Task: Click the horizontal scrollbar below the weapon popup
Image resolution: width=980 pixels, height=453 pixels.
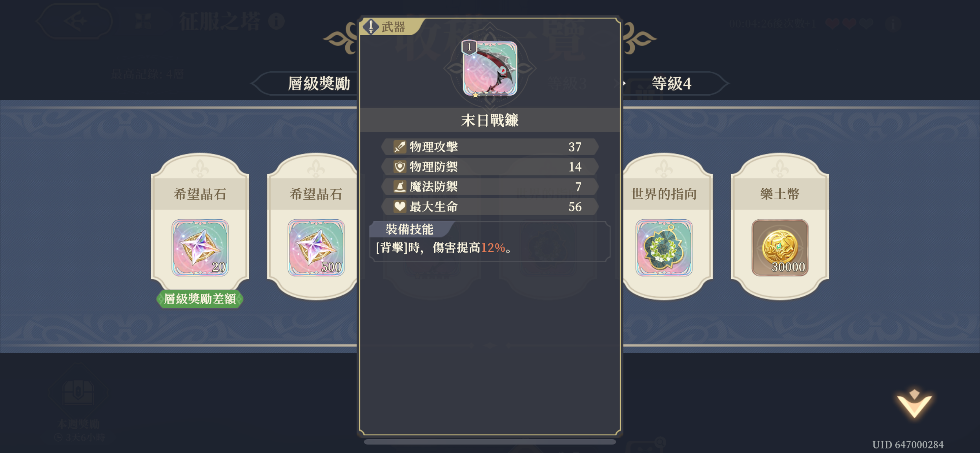Action: [490, 442]
